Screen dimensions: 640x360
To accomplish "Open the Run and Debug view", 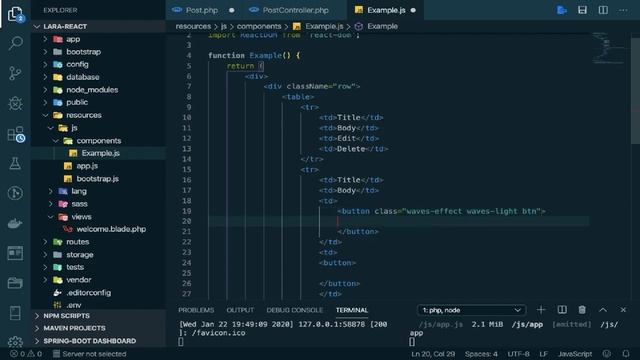I will pyautogui.click(x=16, y=103).
